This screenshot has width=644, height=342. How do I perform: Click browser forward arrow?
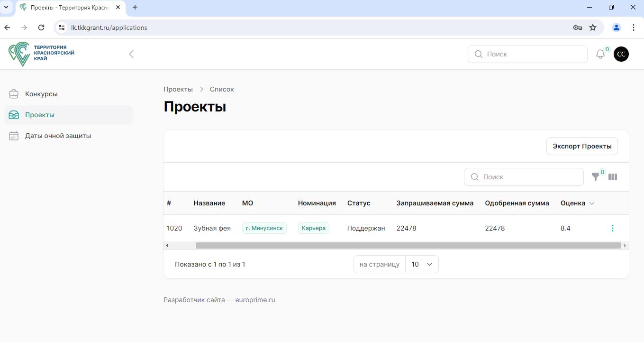(24, 28)
